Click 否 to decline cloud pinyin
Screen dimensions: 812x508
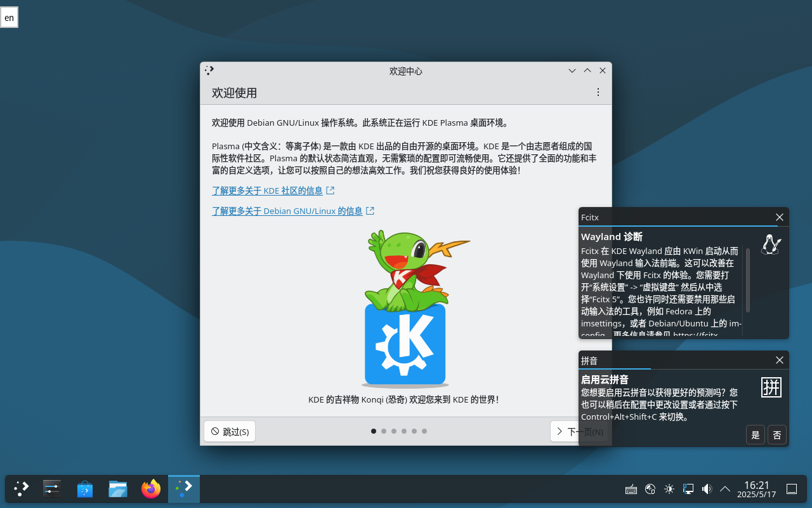pos(777,435)
